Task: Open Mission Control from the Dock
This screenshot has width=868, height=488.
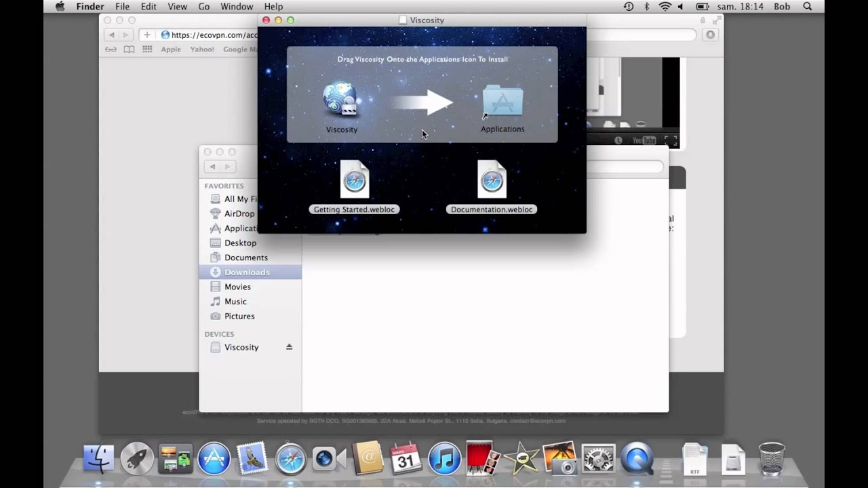Action: click(175, 459)
